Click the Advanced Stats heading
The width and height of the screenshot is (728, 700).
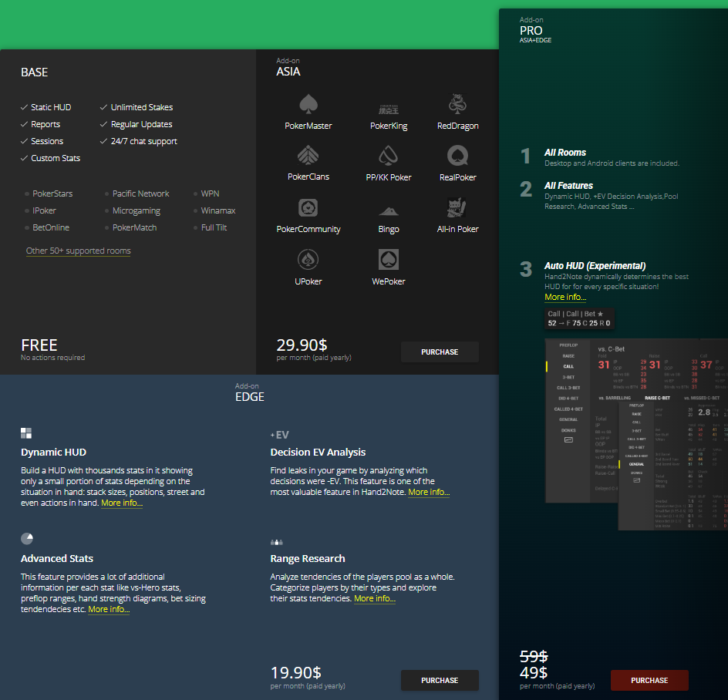(x=56, y=558)
